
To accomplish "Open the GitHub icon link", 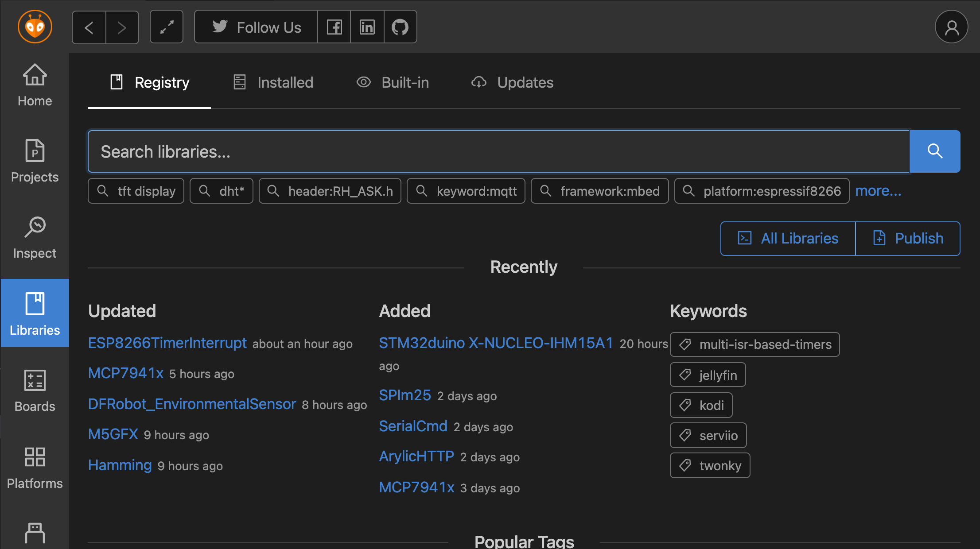I will (400, 27).
